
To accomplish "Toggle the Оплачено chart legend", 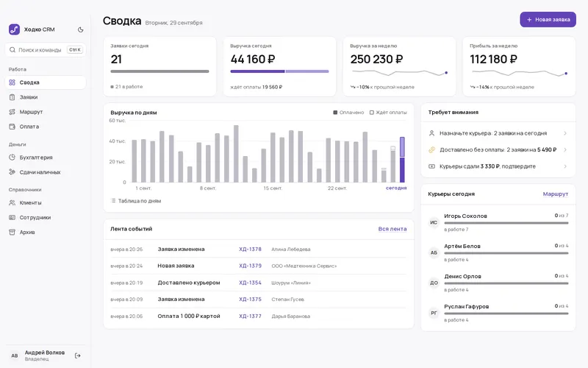I will (x=348, y=113).
